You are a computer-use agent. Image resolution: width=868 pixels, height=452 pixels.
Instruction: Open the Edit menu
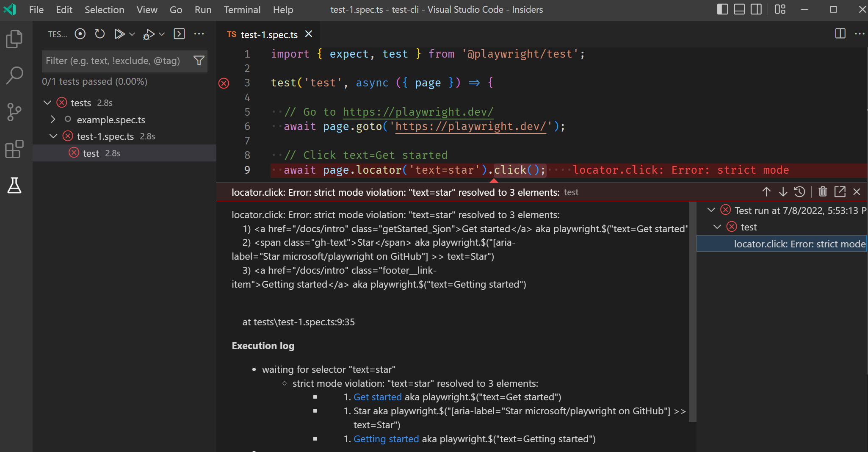(x=64, y=9)
